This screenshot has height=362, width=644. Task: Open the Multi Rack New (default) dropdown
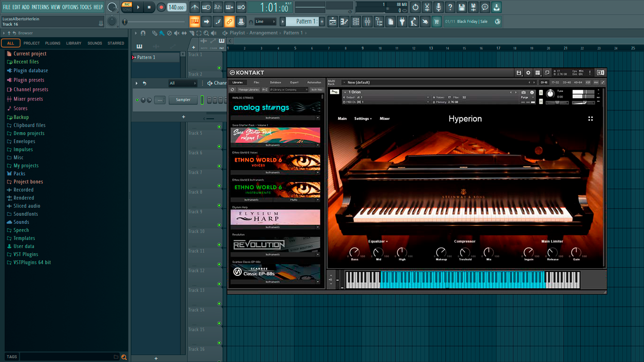[438, 82]
